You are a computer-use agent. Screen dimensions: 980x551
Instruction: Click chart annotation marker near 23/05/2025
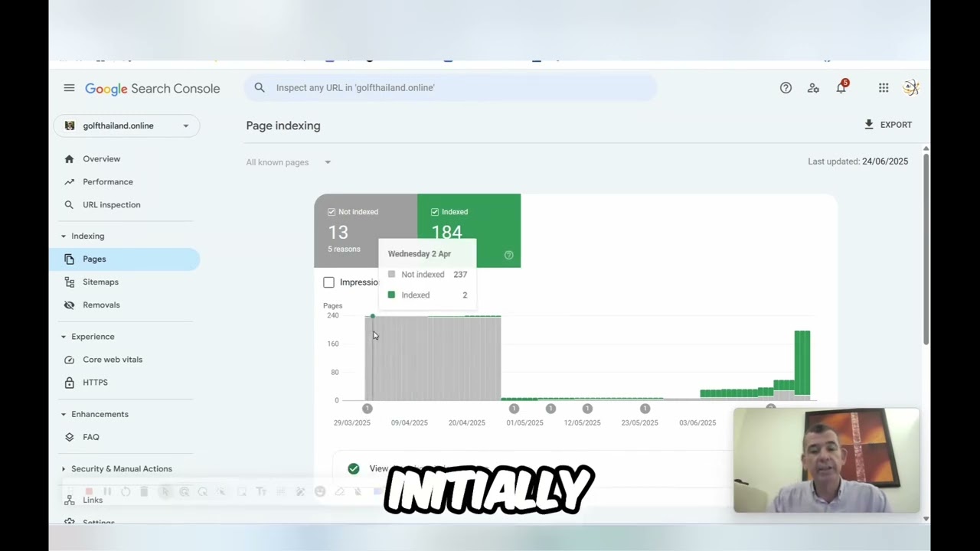pos(645,409)
